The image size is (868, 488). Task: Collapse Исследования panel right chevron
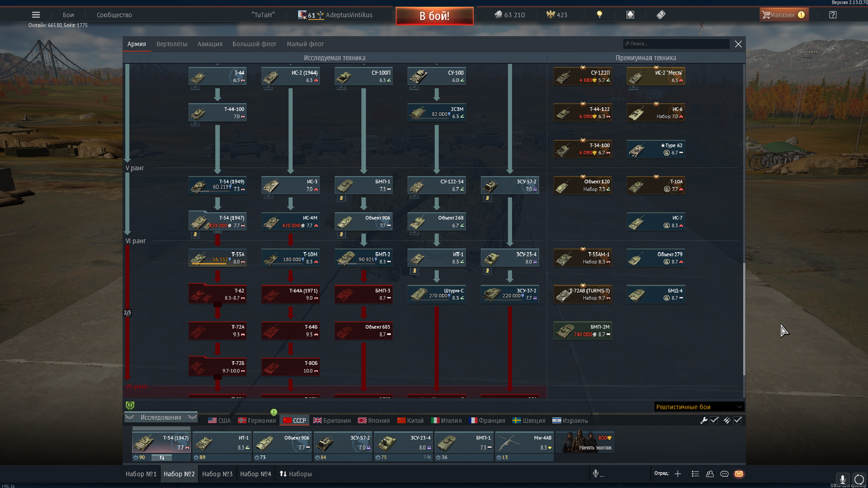tap(192, 417)
